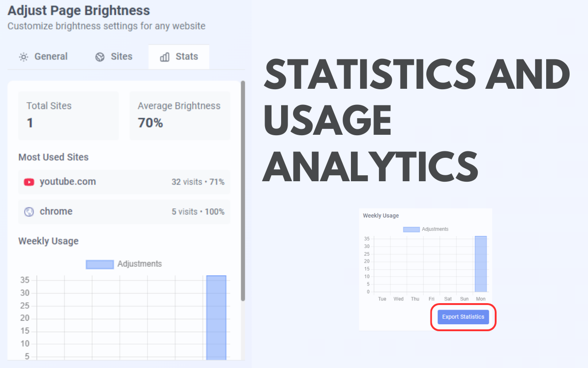The height and width of the screenshot is (368, 588).
Task: Open the Sites tab
Action: (x=114, y=57)
